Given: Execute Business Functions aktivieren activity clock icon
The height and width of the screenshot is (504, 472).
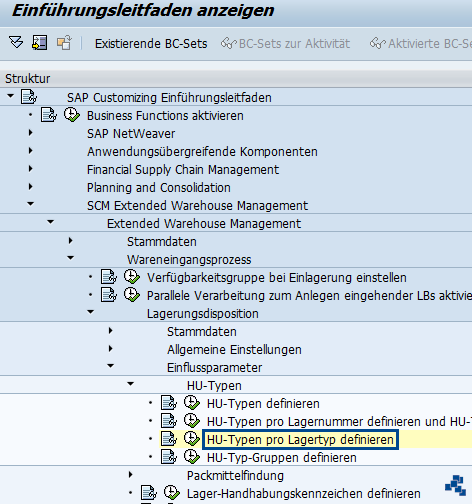Looking at the screenshot, I should point(72,115).
